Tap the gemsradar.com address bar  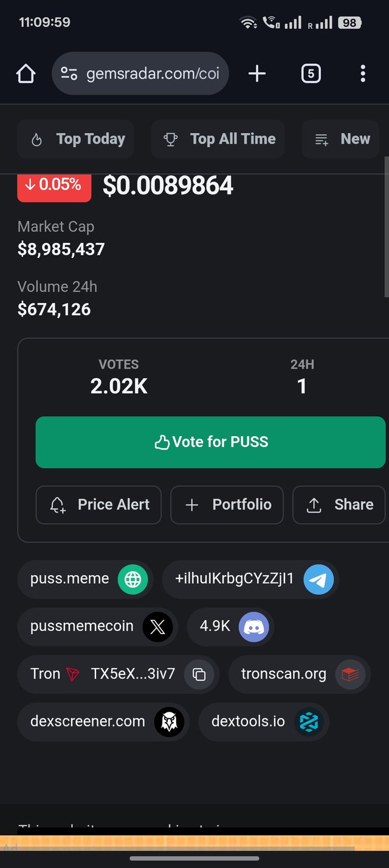(x=140, y=74)
